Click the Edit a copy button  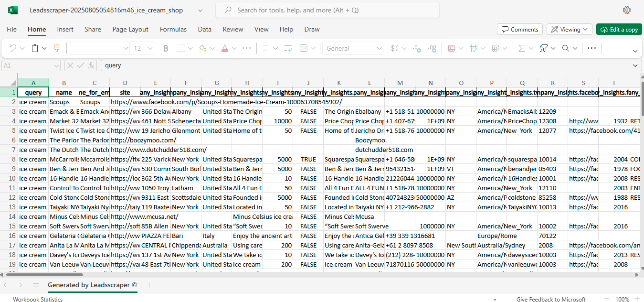619,30
